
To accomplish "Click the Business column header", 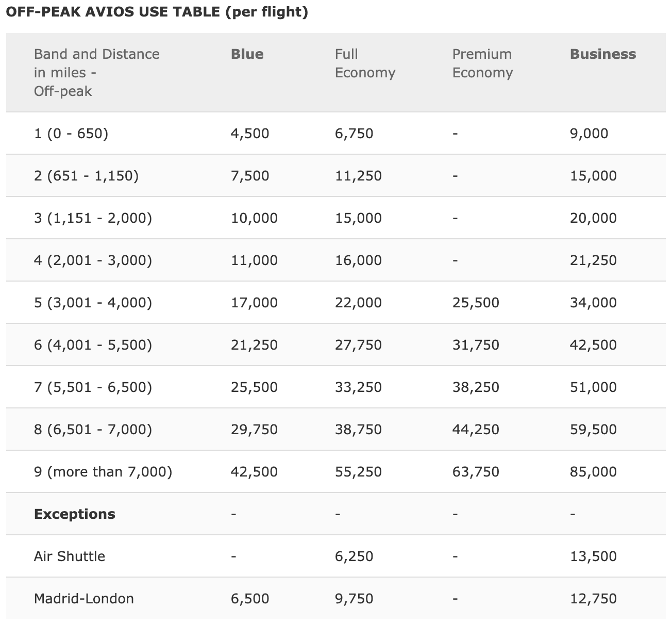I will [x=603, y=54].
